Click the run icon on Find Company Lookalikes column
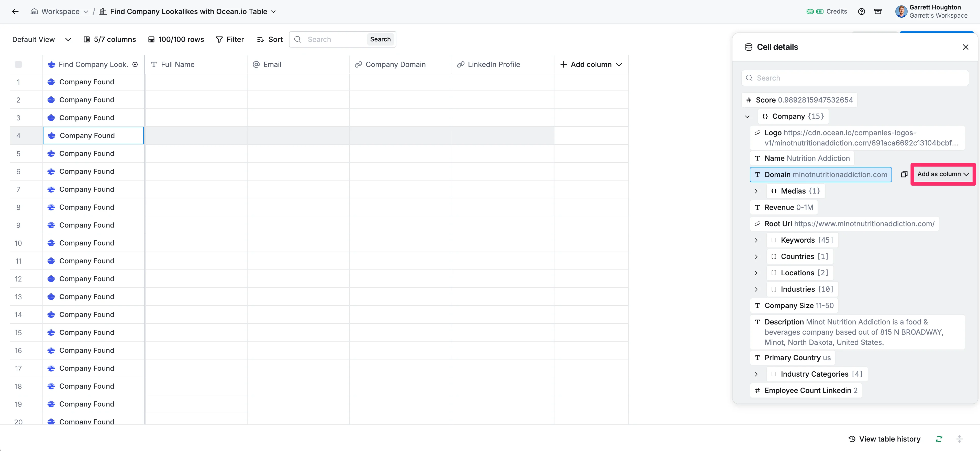Screen dimensions: 980x451 tap(135, 64)
